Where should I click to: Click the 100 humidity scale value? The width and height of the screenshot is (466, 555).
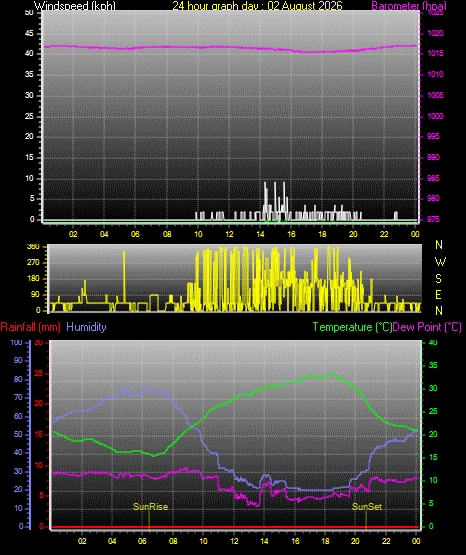[x=16, y=342]
